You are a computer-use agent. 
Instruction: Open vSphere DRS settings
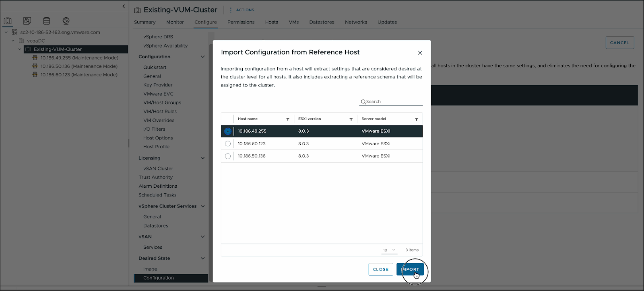tap(158, 37)
